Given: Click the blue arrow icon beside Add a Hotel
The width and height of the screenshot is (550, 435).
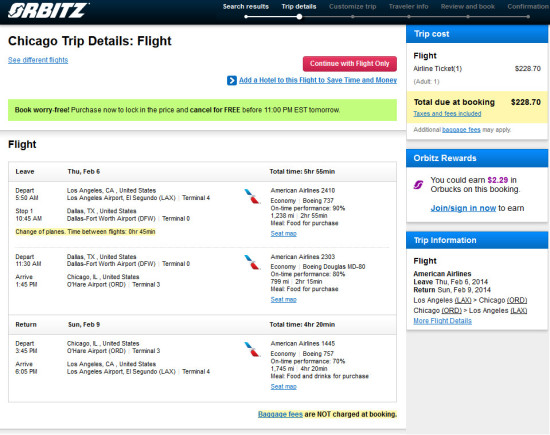Looking at the screenshot, I should (232, 81).
